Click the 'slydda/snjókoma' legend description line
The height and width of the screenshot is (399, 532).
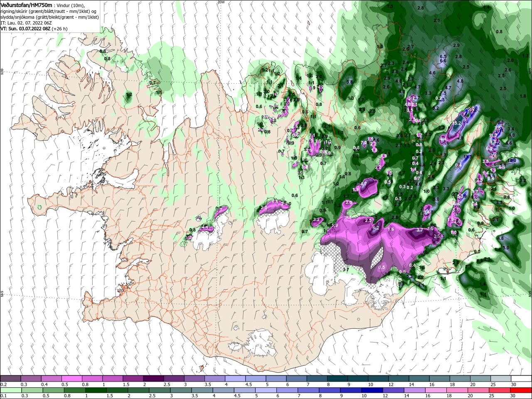(x=49, y=17)
